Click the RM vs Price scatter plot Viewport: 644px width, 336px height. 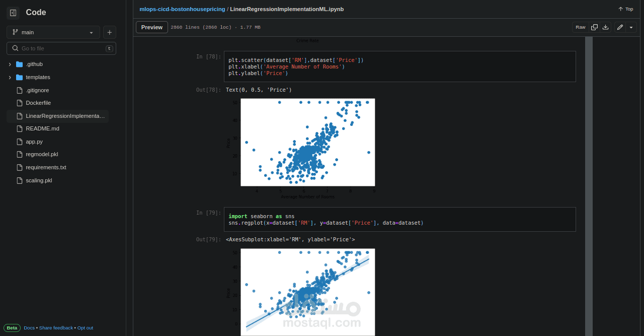[307, 142]
